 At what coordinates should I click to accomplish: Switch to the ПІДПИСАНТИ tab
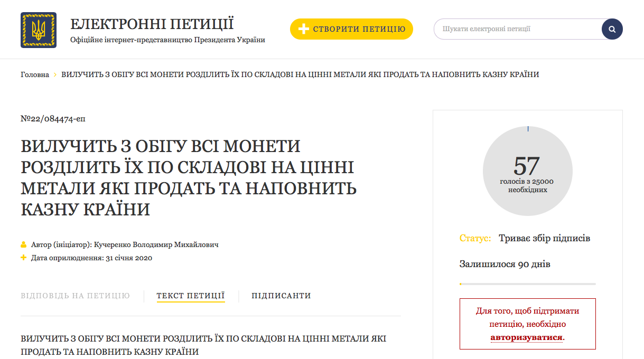(281, 296)
